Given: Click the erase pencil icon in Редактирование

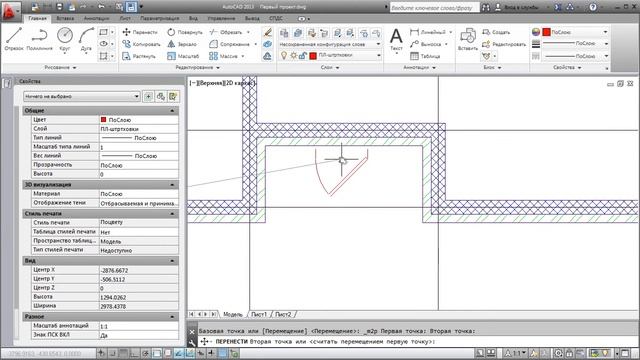Looking at the screenshot, I should 267,32.
